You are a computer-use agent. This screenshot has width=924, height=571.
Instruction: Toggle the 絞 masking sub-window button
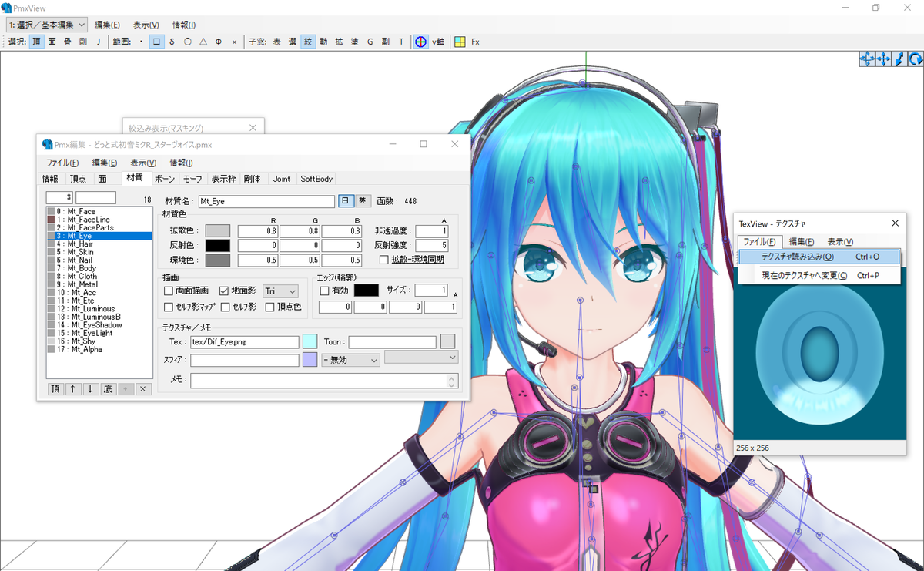[308, 42]
